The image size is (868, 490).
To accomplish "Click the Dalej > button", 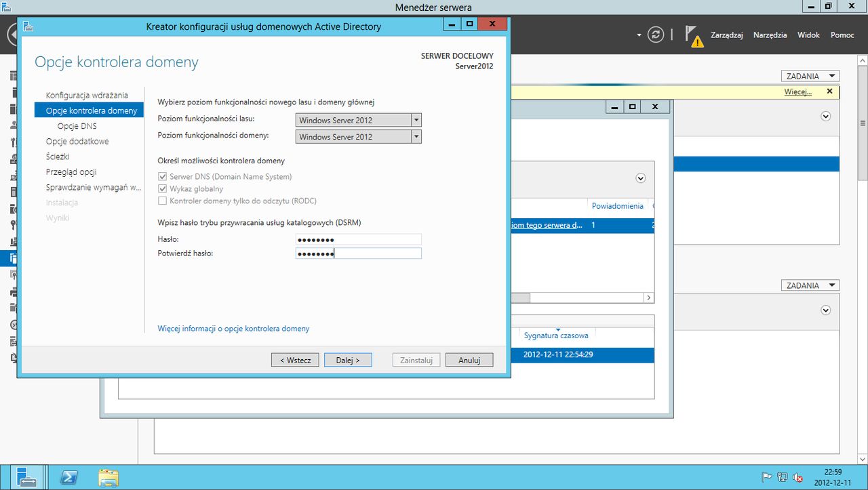I will tap(348, 361).
